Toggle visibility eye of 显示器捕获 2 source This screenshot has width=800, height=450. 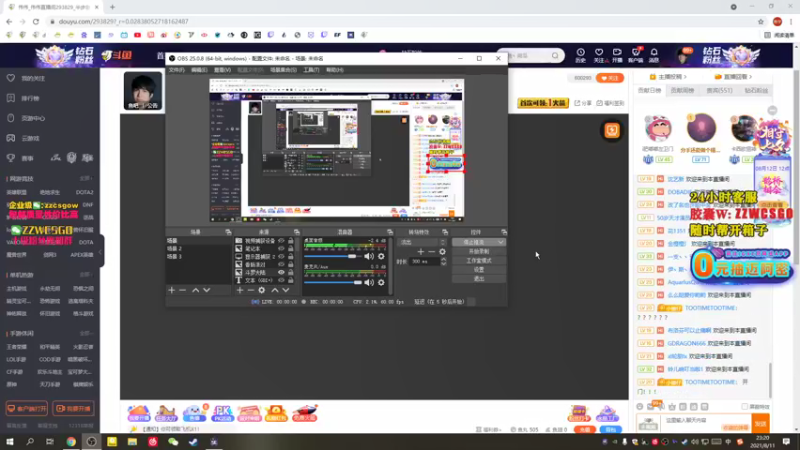tap(281, 257)
